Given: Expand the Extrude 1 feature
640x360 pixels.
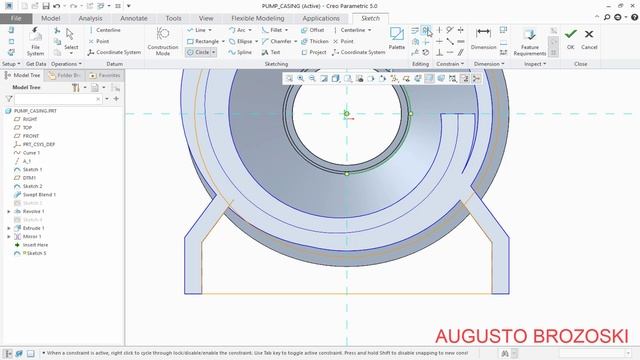Looking at the screenshot, I should point(9,228).
